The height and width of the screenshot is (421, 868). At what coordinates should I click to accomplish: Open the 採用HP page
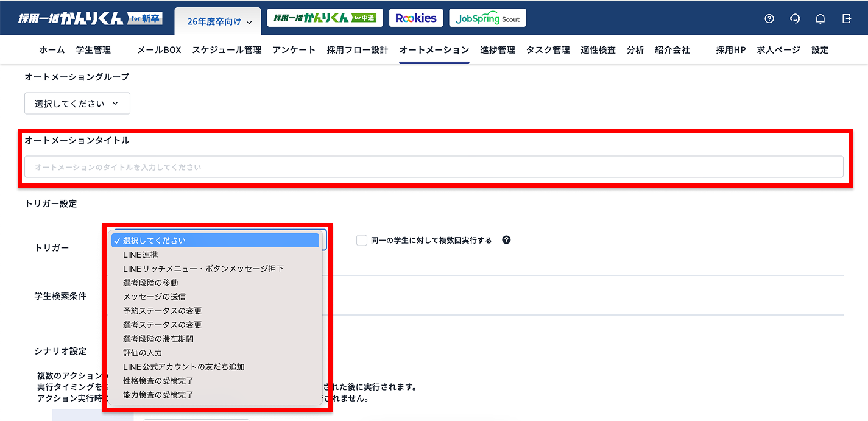(730, 49)
